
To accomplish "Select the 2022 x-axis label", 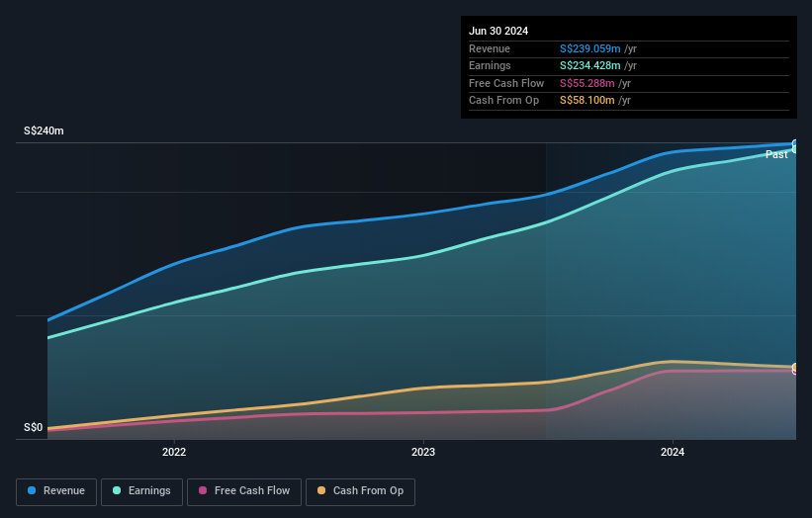I will click(174, 452).
